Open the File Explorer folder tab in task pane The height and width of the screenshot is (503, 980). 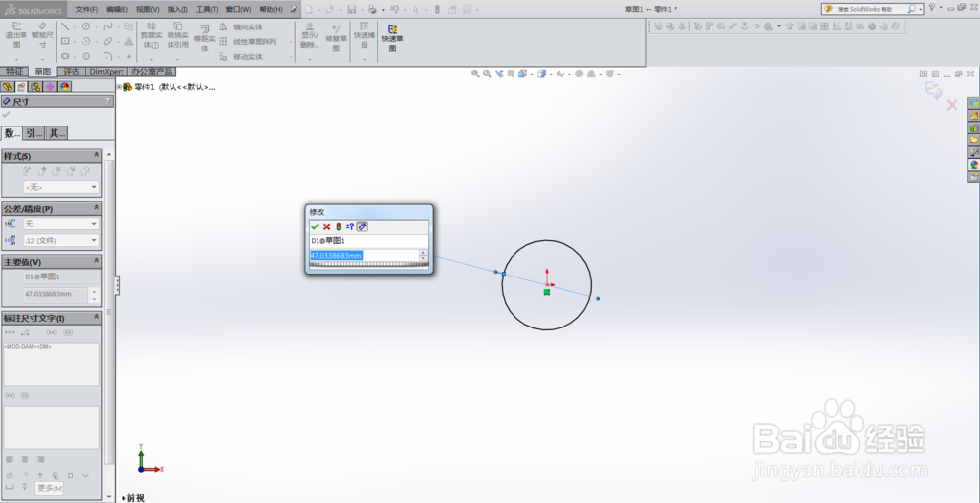point(974,139)
